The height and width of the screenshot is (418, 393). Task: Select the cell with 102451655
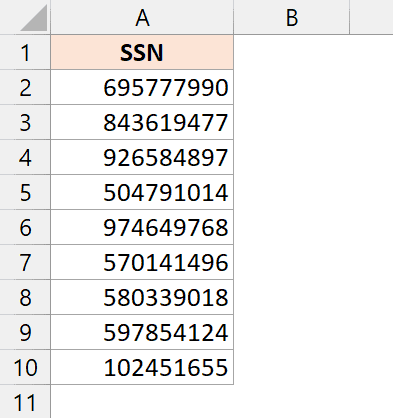[142, 367]
